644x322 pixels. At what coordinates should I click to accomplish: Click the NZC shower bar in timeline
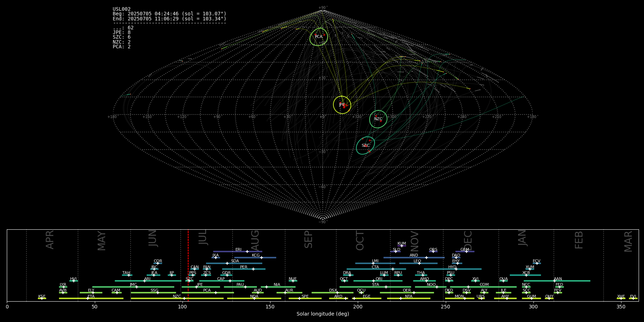177,298
